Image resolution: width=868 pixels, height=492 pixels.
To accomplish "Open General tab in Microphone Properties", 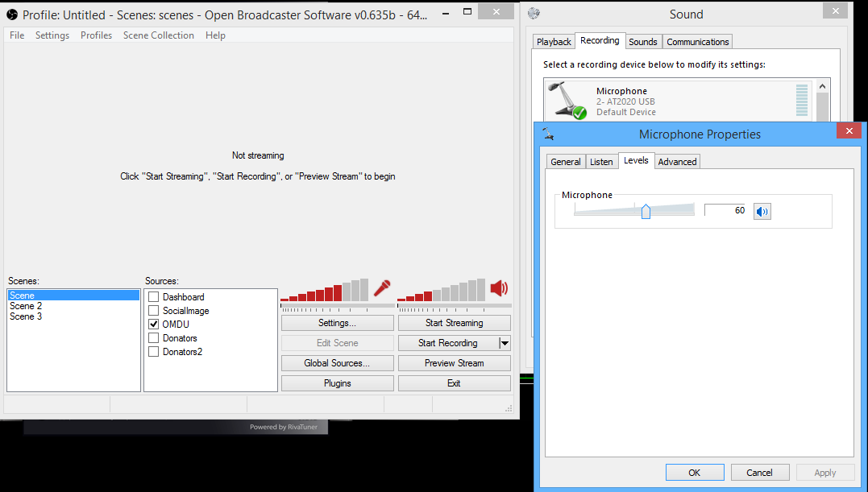I will 566,162.
